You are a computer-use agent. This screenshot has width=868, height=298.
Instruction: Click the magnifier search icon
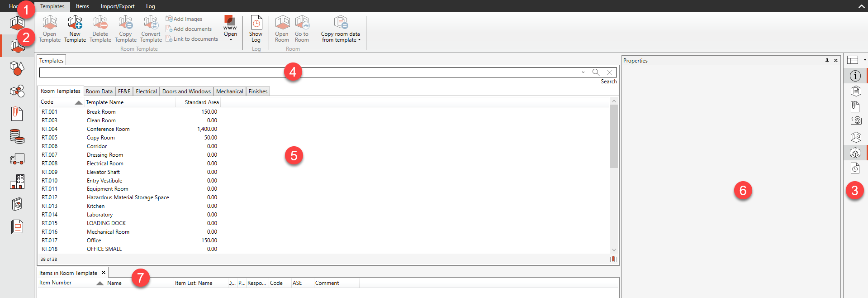click(596, 72)
